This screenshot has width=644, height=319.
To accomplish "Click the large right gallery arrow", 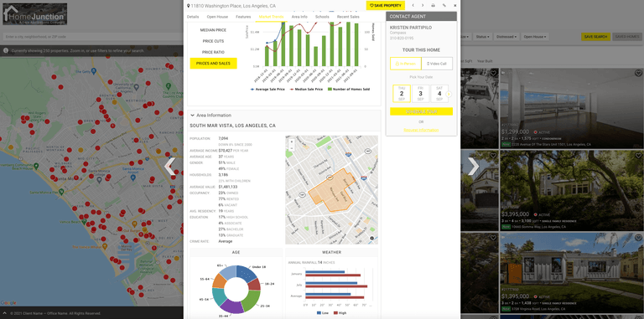I will tap(474, 167).
